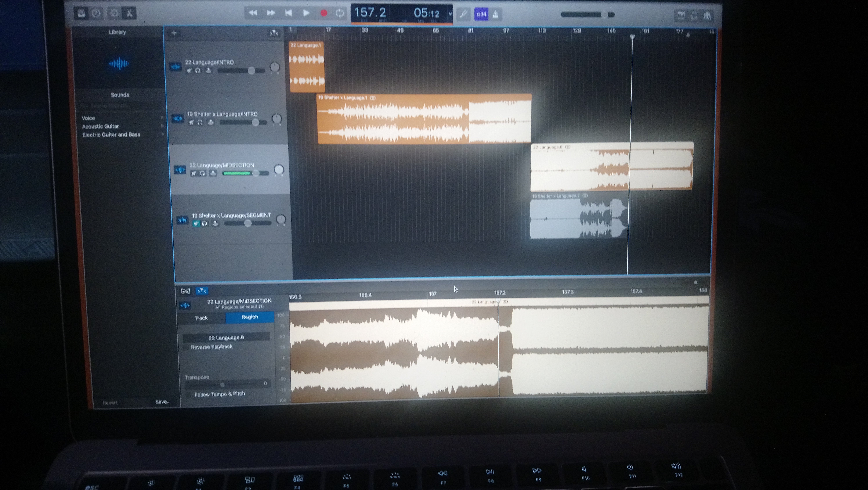Enable input monitoring on 19 Shelter x Language/INTRO
This screenshot has height=490, width=868.
click(x=211, y=122)
